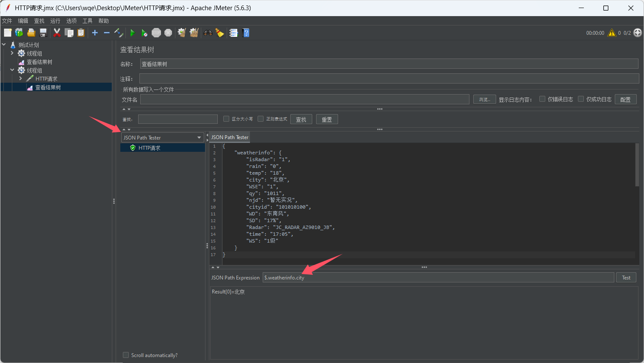The height and width of the screenshot is (363, 644).
Task: Click the Cut scissors icon
Action: coord(57,33)
